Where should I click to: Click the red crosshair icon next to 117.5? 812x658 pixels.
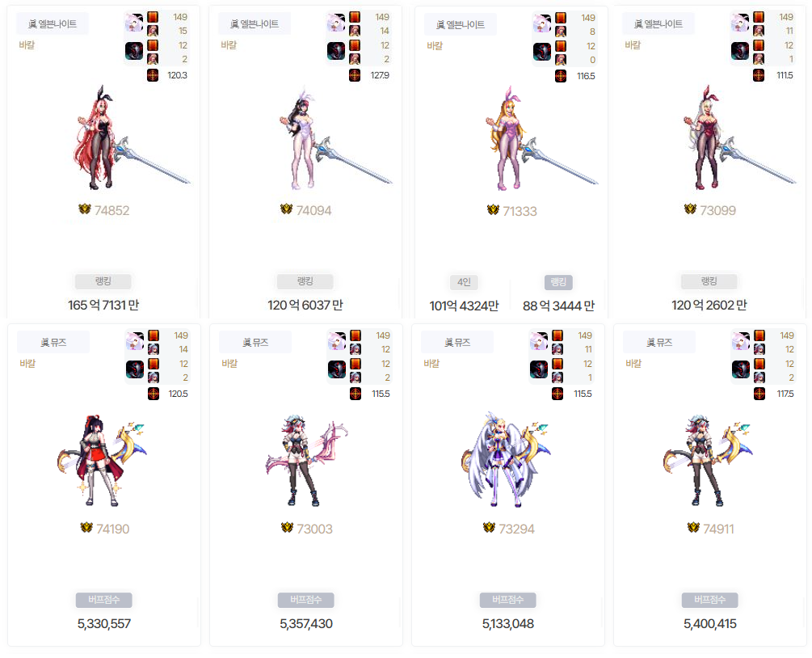pyautogui.click(x=759, y=394)
